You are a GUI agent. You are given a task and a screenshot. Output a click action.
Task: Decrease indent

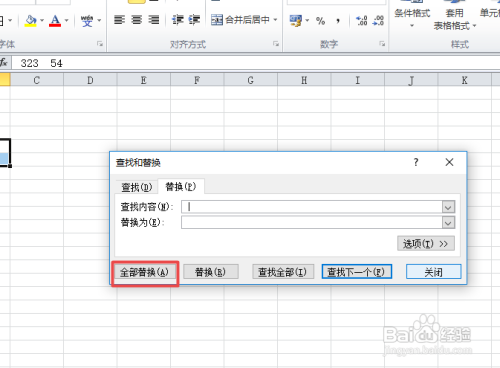pyautogui.click(x=178, y=20)
